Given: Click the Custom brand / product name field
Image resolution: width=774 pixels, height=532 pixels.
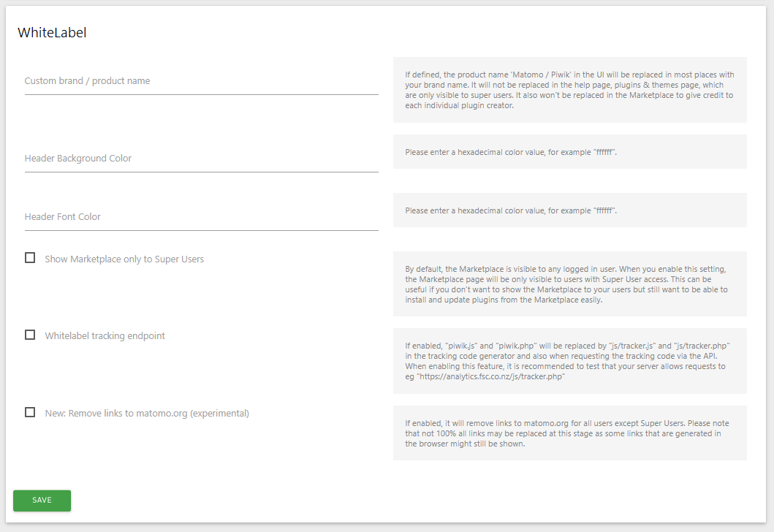Looking at the screenshot, I should [x=201, y=81].
